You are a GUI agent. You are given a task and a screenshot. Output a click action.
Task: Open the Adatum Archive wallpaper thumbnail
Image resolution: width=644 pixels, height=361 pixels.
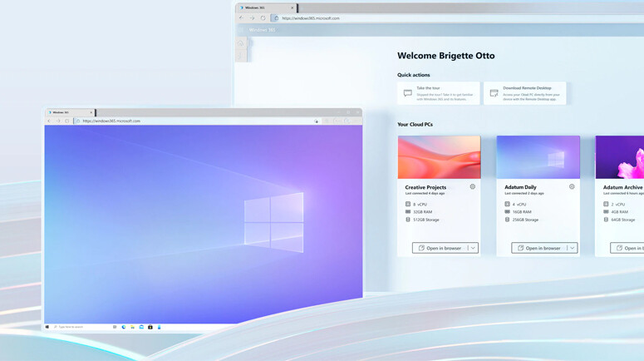pos(620,157)
